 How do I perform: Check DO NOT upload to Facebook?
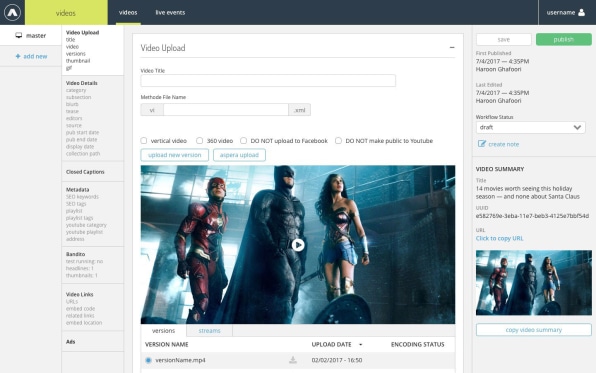[244, 141]
